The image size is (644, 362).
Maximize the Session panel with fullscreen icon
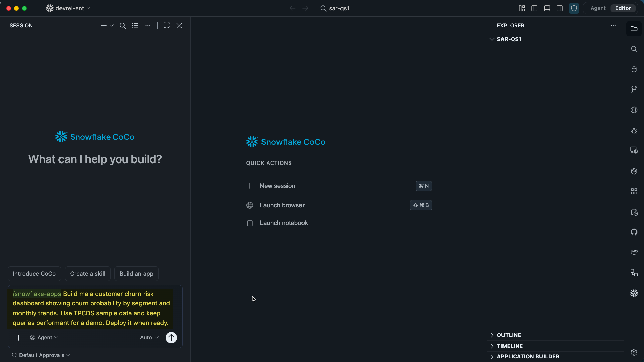click(x=167, y=25)
